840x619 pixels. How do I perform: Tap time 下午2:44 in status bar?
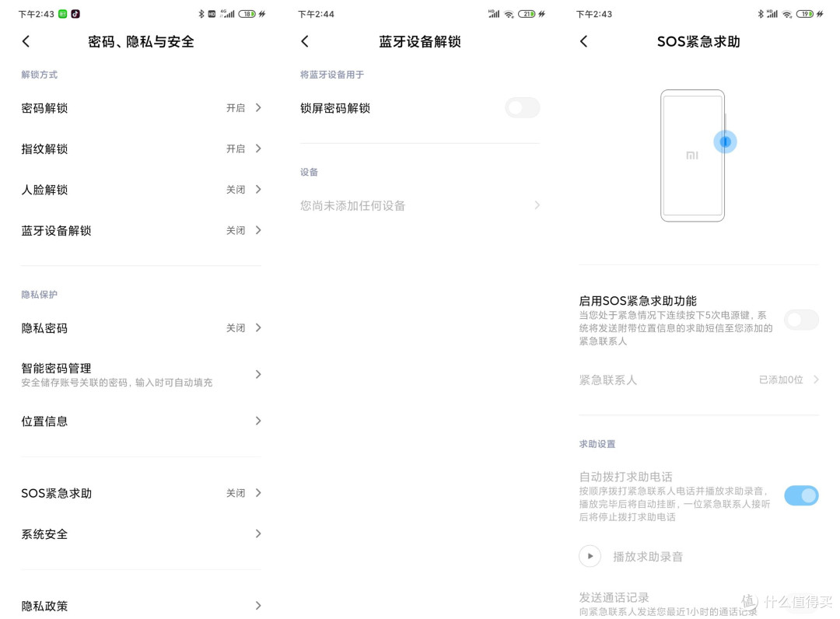[x=316, y=14]
